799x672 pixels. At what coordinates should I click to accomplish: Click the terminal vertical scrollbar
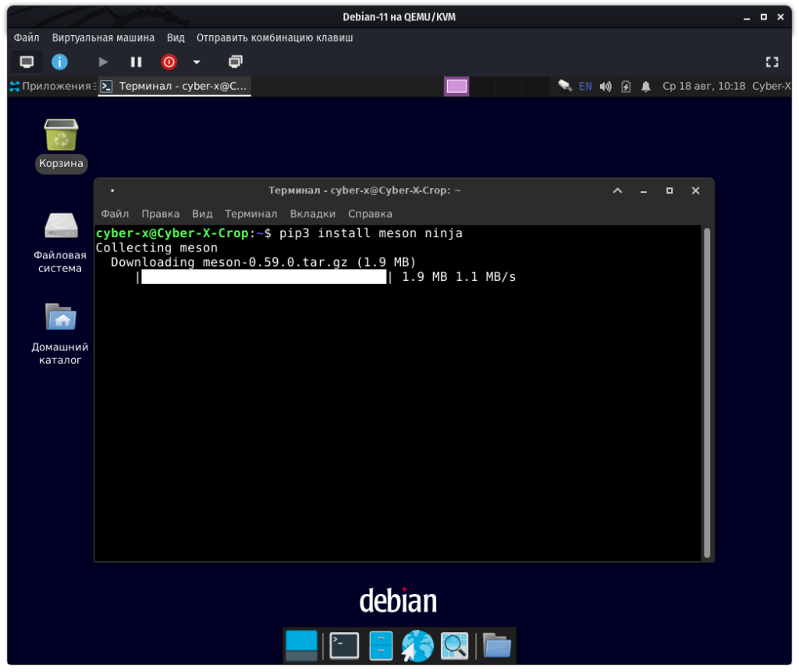tap(707, 390)
